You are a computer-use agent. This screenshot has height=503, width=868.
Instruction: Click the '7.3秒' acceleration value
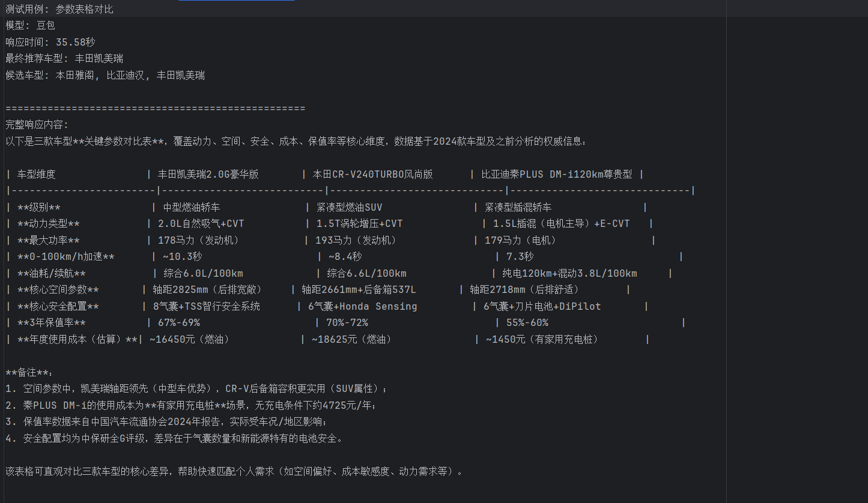520,256
